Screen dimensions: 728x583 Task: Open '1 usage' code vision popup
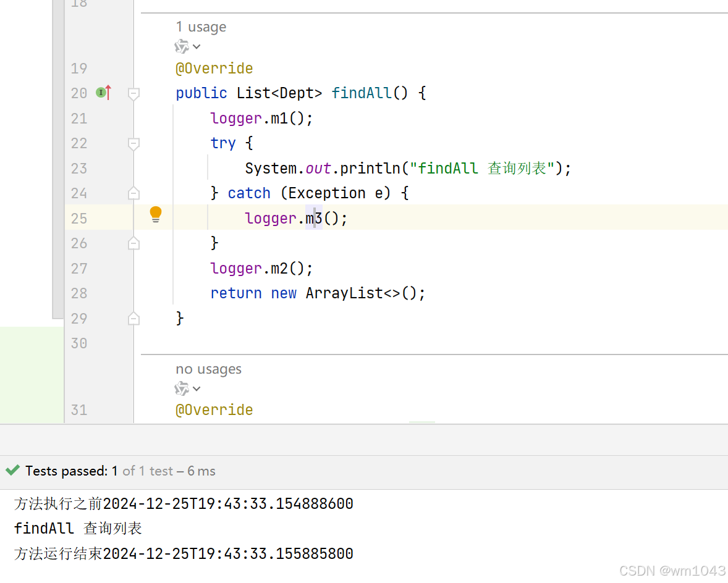coord(201,27)
